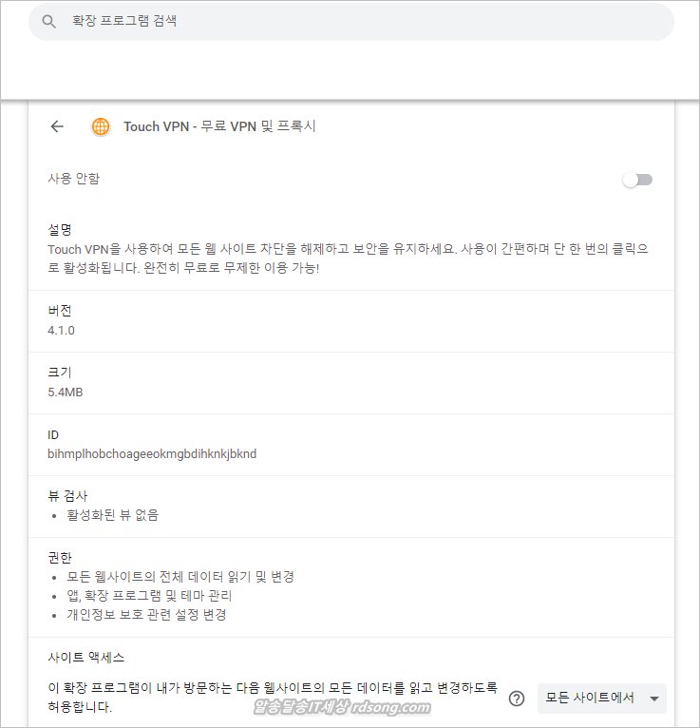700x728 pixels.
Task: Click the '앱, 확장 프로그램 및 테마 관리' permission
Action: pos(149,596)
